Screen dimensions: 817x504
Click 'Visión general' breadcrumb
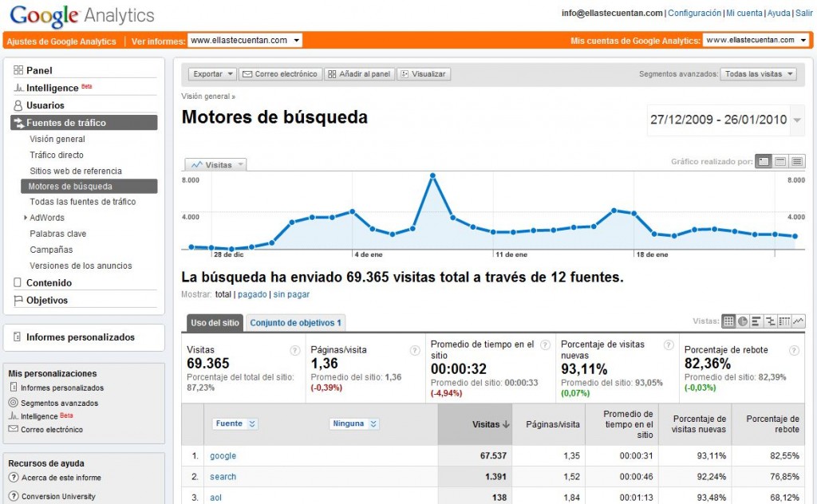206,96
